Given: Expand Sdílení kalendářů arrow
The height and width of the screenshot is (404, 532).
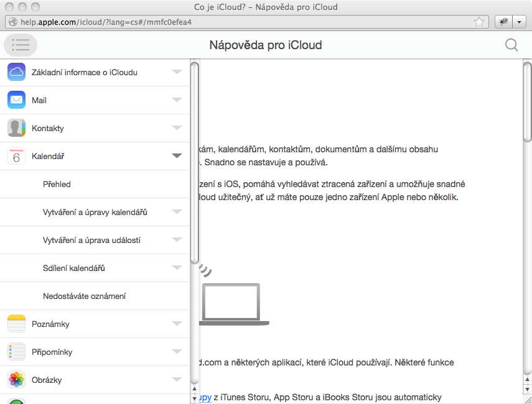Looking at the screenshot, I should [x=177, y=267].
